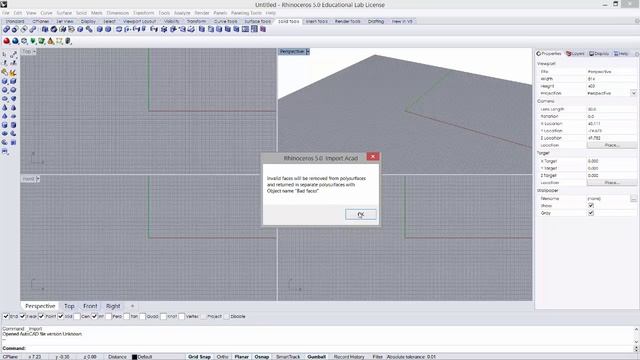Enable the Quad osnap checkbox
640x360 pixels.
[142, 316]
